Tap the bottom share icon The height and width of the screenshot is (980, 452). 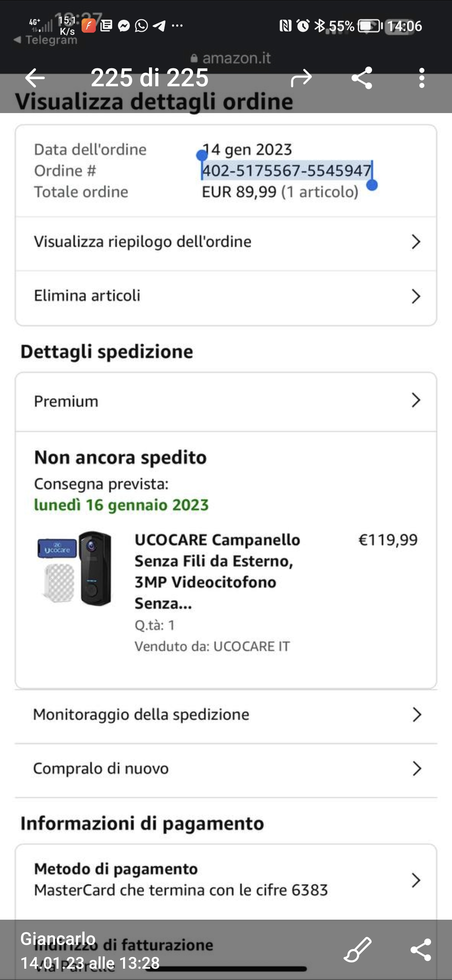click(x=421, y=949)
